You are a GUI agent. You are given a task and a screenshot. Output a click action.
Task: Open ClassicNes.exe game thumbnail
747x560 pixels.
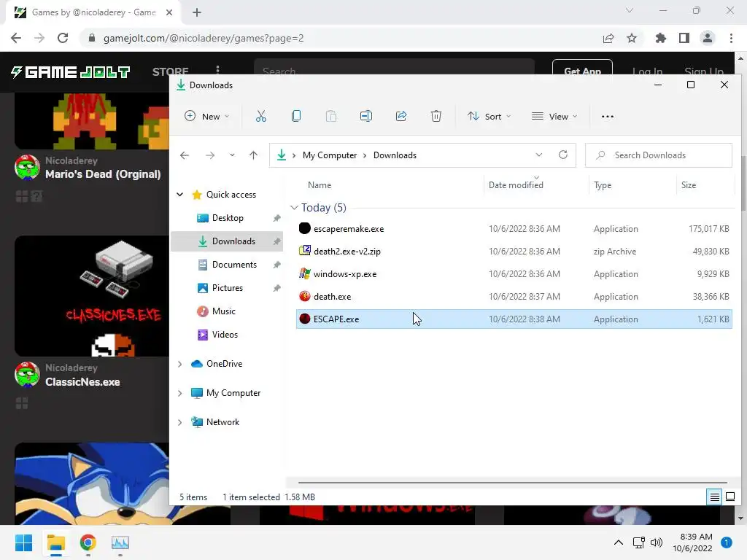tap(91, 296)
